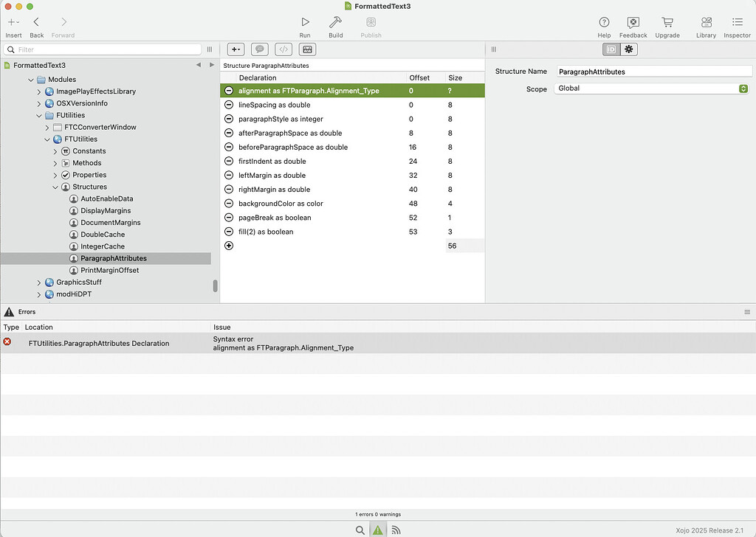Image resolution: width=756 pixels, height=537 pixels.
Task: Collapse the Structures tree node
Action: tap(55, 187)
